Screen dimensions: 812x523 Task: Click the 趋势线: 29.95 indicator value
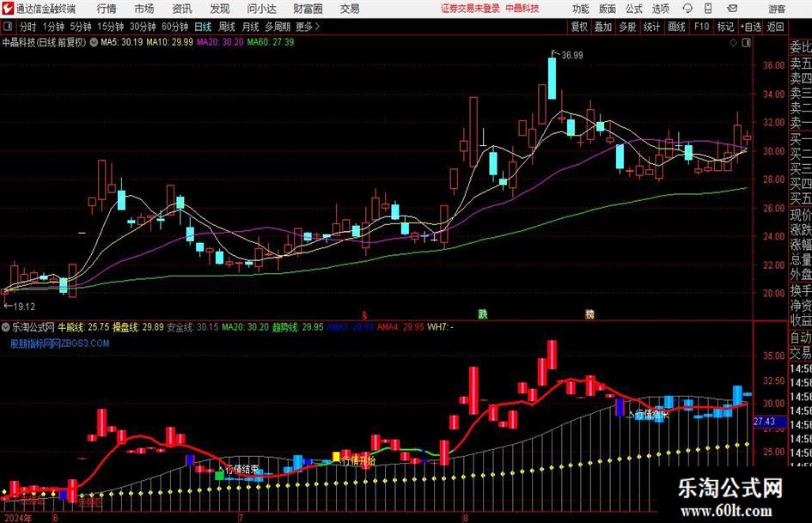point(298,327)
